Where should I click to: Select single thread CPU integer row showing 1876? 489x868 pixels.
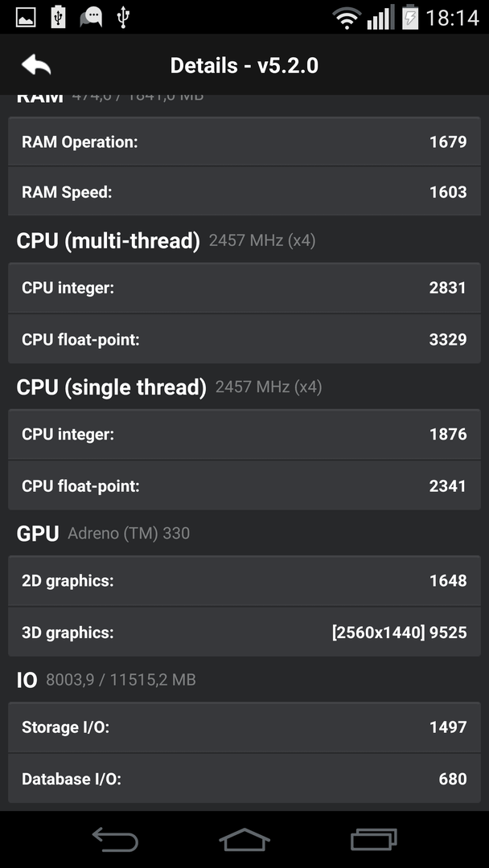[x=244, y=434]
